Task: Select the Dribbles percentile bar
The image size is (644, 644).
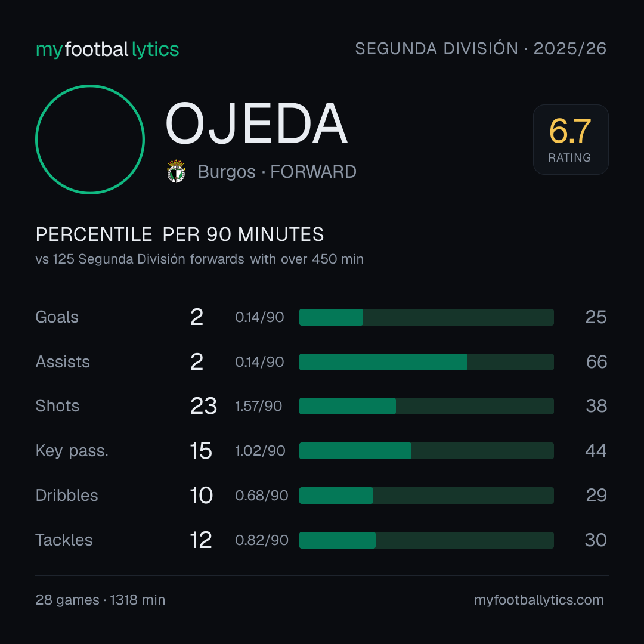Action: point(426,496)
